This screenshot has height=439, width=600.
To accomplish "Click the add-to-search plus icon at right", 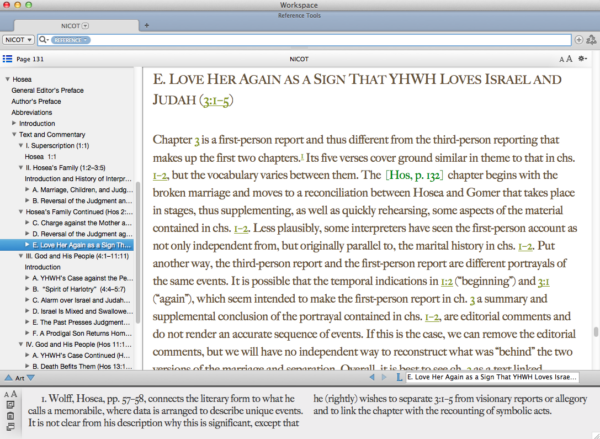I will (x=578, y=40).
